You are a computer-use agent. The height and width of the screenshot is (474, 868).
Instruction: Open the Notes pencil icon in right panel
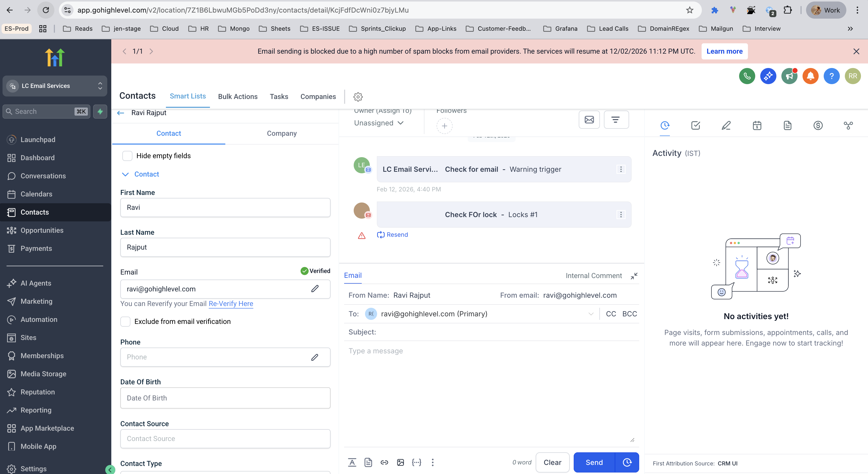click(726, 126)
